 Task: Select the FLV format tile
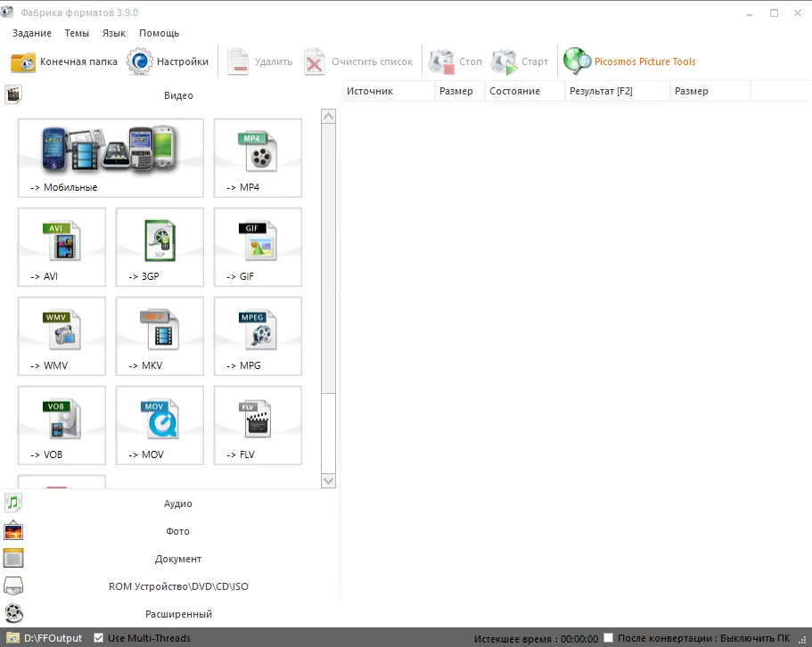[x=258, y=425]
